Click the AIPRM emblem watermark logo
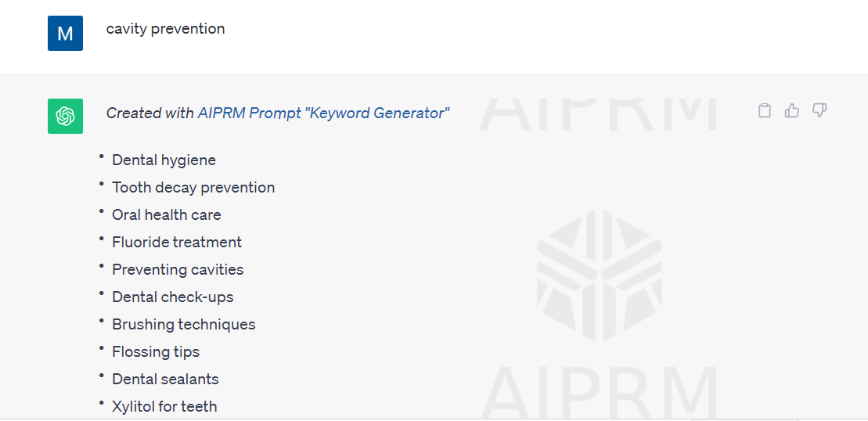Image resolution: width=868 pixels, height=421 pixels. 599,275
